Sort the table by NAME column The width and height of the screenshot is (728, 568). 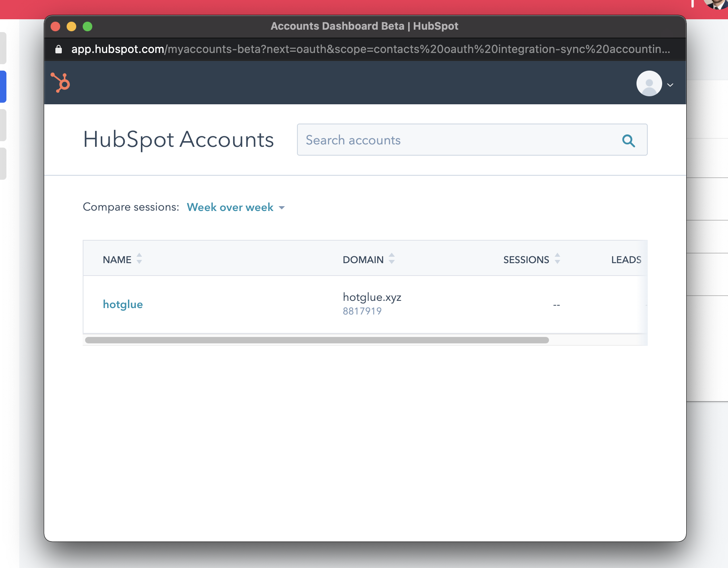tap(122, 260)
